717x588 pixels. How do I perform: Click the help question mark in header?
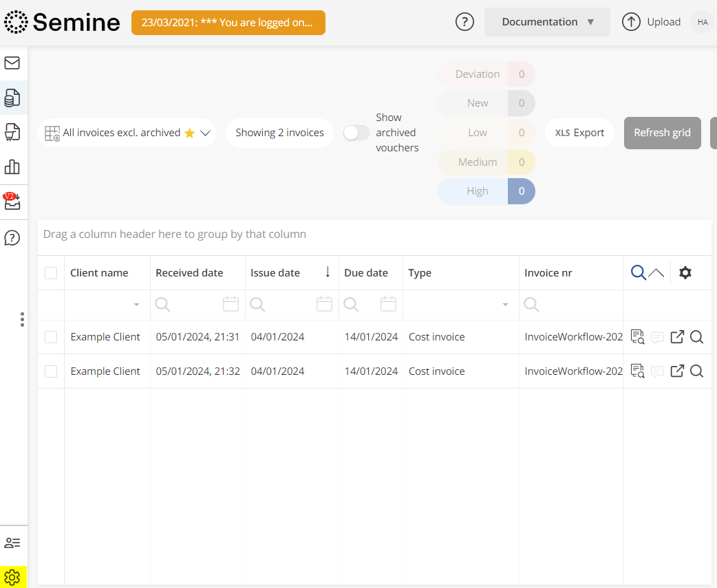(465, 22)
